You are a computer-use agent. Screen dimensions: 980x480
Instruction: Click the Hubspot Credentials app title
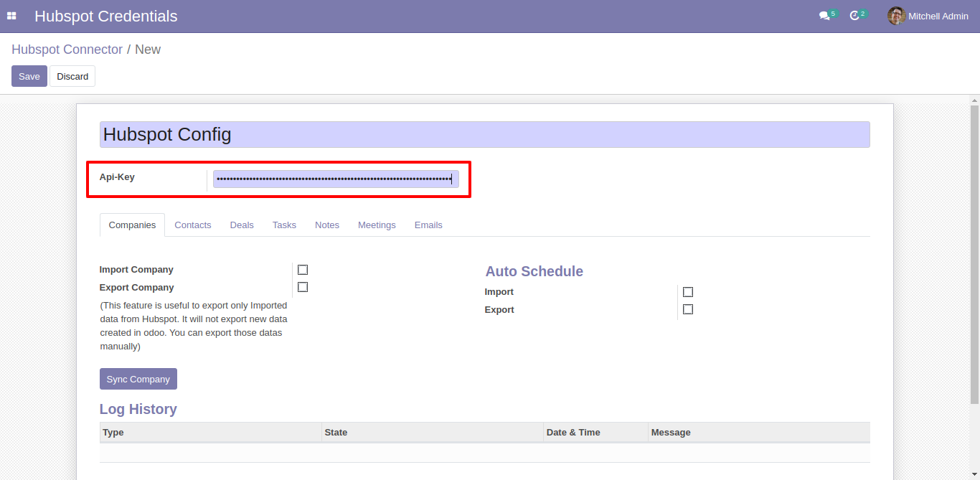106,16
